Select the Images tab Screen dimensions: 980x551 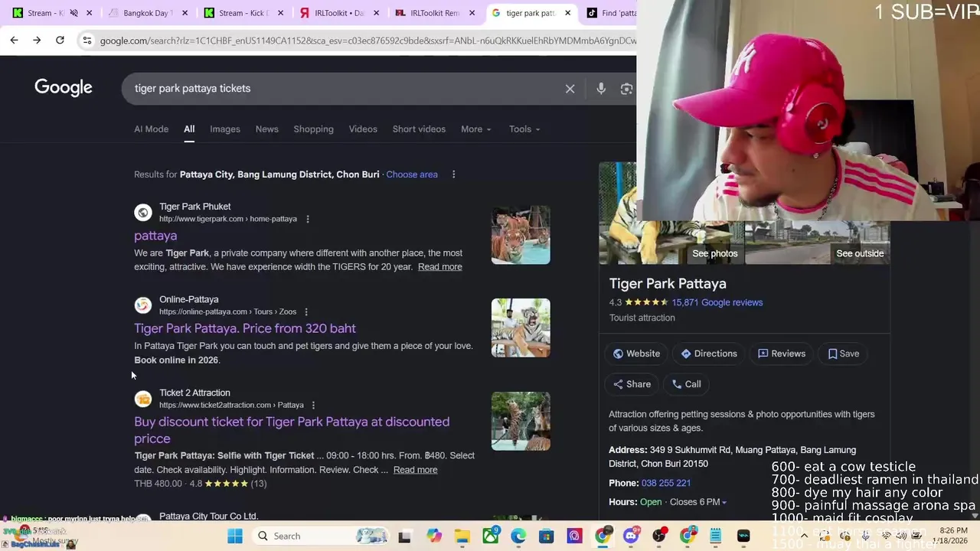(x=225, y=129)
